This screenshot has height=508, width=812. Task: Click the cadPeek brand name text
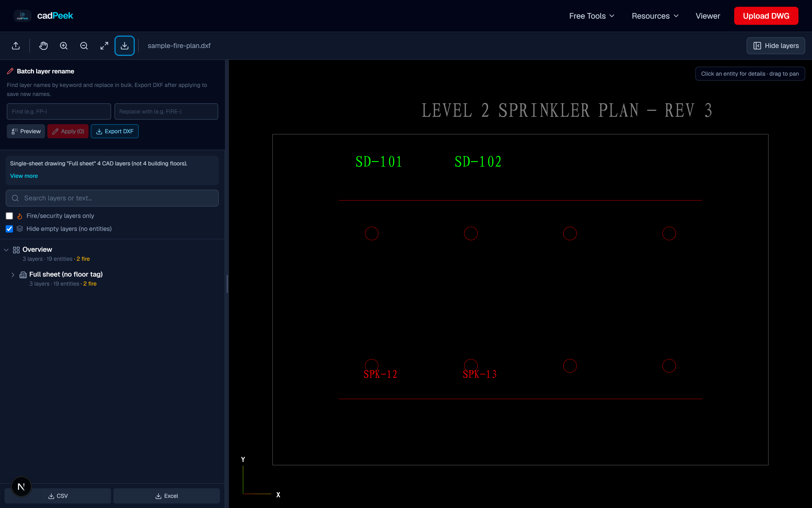[55, 16]
